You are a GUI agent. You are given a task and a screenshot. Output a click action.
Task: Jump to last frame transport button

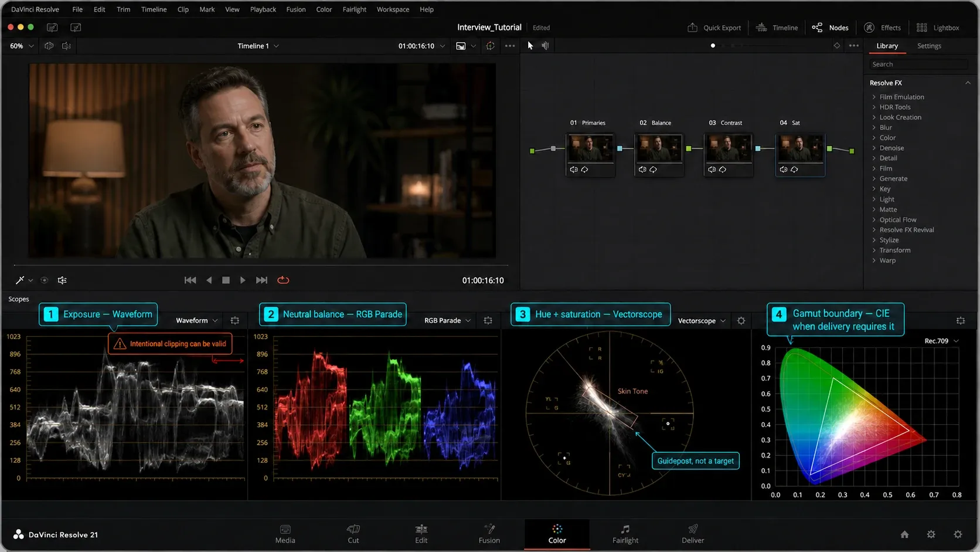click(x=261, y=280)
